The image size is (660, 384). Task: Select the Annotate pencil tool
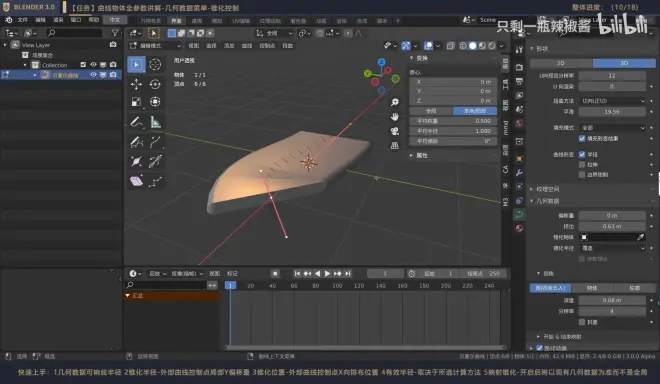point(136,122)
